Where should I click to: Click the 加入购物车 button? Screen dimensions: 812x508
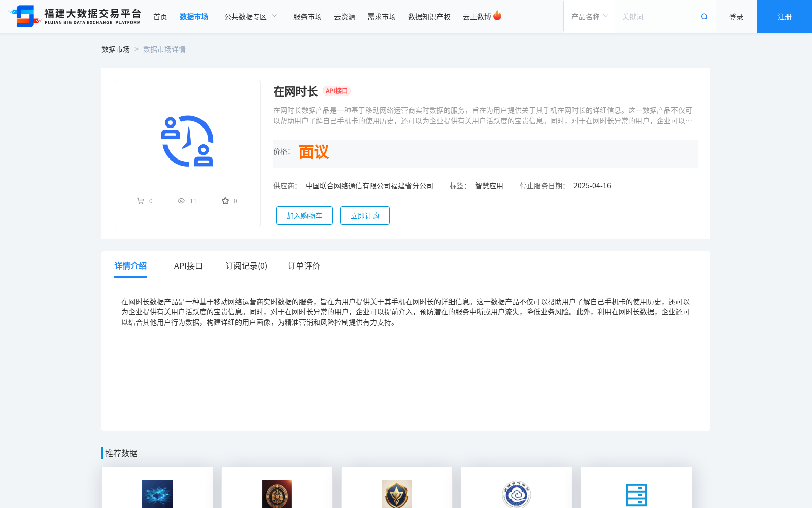[x=304, y=215]
